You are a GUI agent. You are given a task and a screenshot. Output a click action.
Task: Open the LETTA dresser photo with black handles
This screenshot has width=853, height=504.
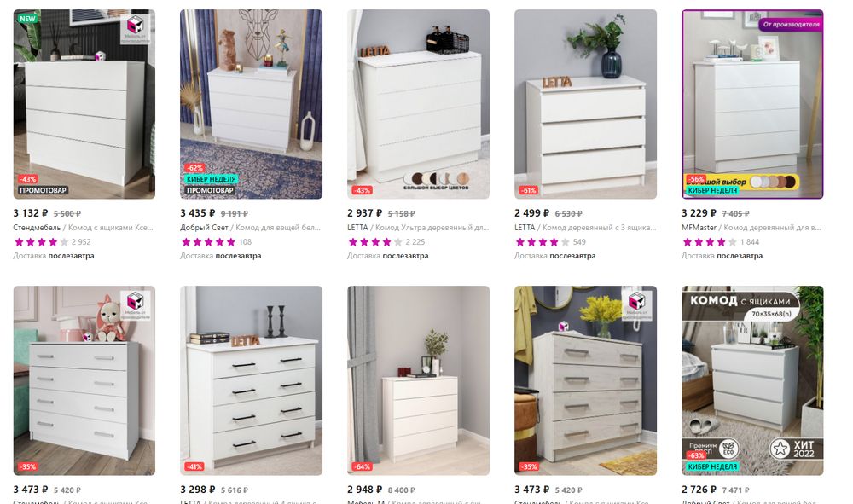coord(251,380)
